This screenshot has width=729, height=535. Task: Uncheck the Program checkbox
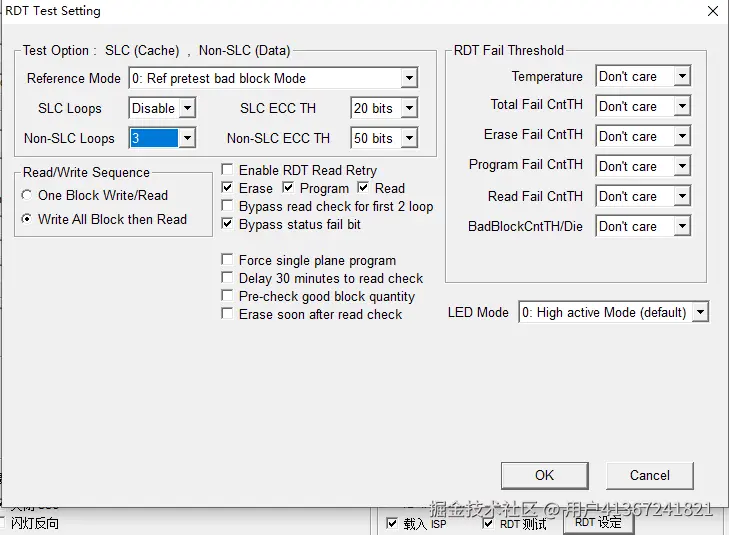click(288, 188)
